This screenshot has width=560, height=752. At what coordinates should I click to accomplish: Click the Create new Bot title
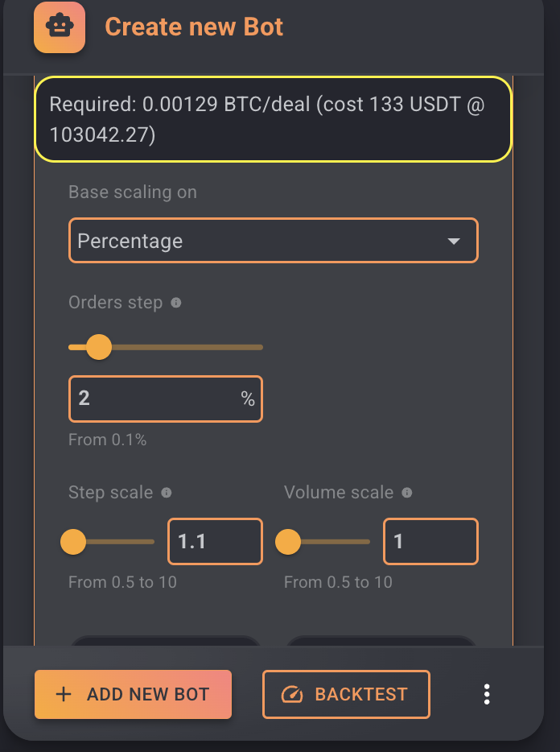[194, 27]
